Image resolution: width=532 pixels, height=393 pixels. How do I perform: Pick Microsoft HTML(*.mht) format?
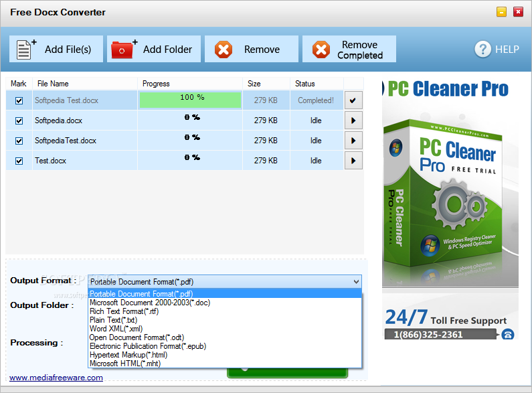click(x=225, y=364)
